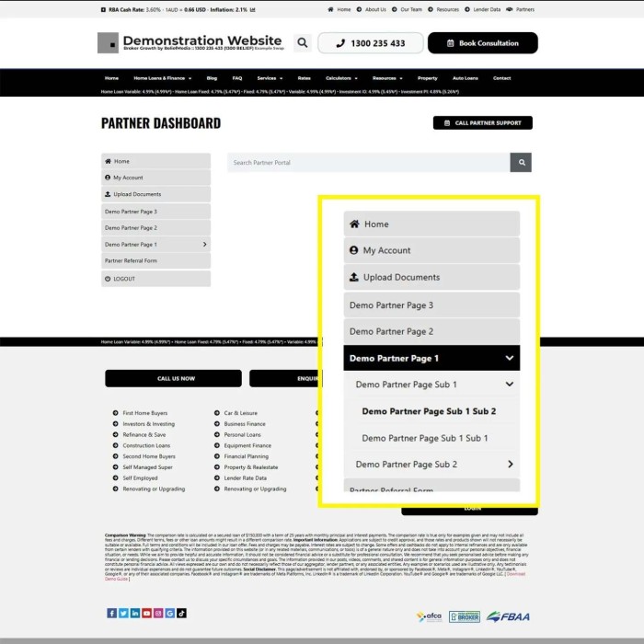The height and width of the screenshot is (644, 644).
Task: Open the Facebook social icon in footer
Action: point(111,613)
